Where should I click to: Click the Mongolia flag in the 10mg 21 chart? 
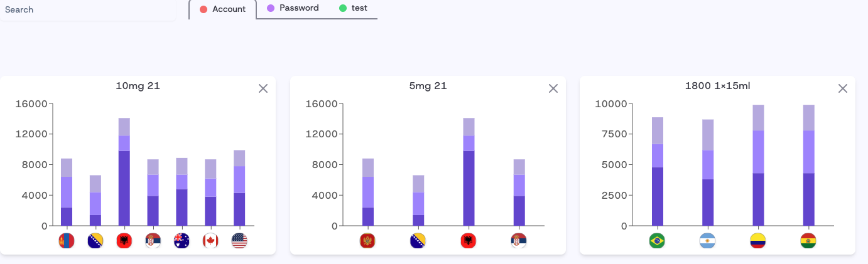(x=67, y=241)
